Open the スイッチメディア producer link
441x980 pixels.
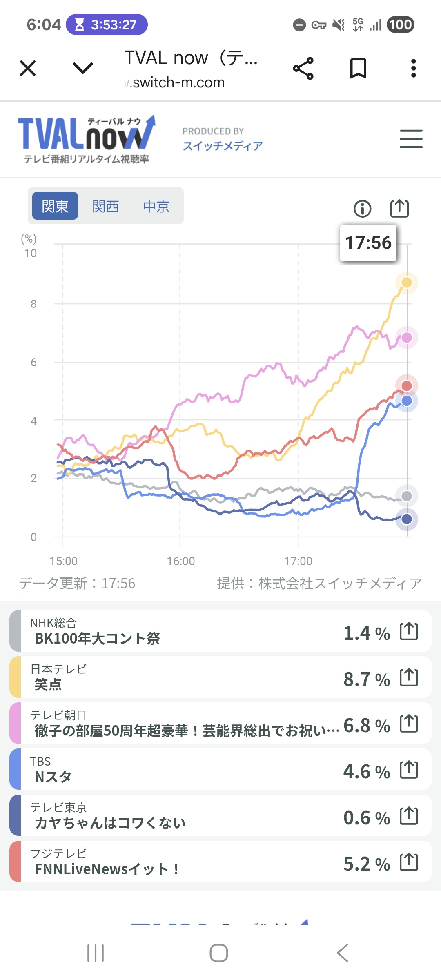click(223, 146)
